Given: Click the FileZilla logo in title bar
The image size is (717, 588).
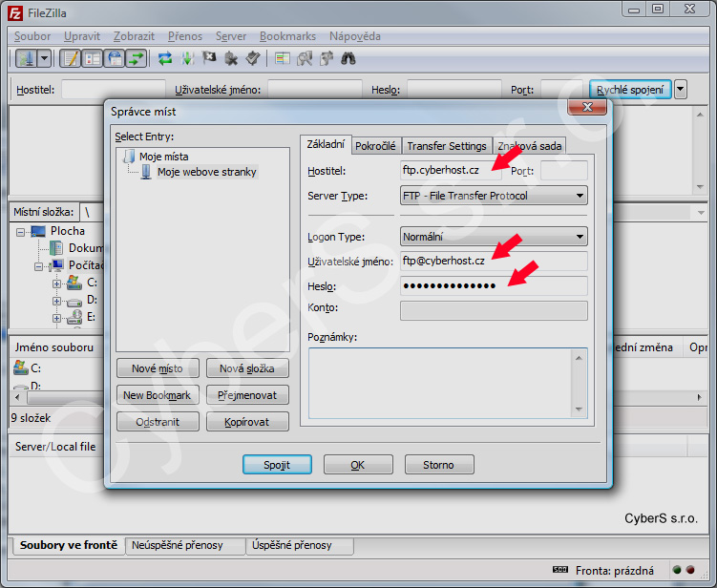Looking at the screenshot, I should pos(15,13).
